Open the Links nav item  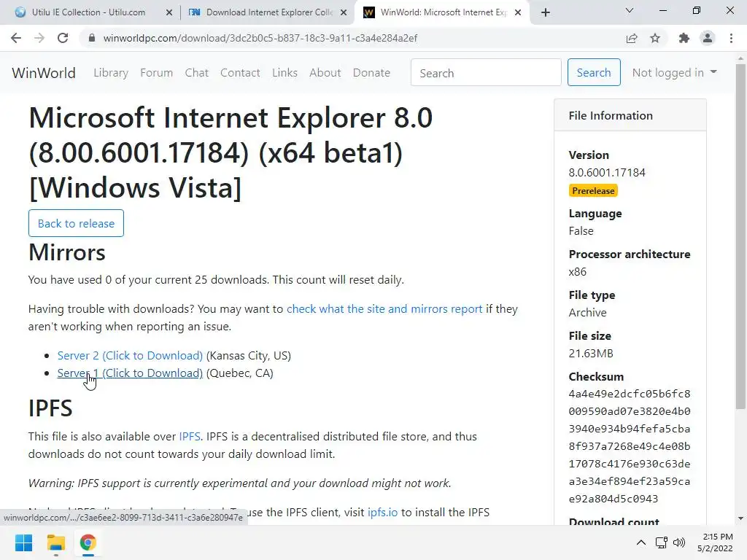point(285,73)
